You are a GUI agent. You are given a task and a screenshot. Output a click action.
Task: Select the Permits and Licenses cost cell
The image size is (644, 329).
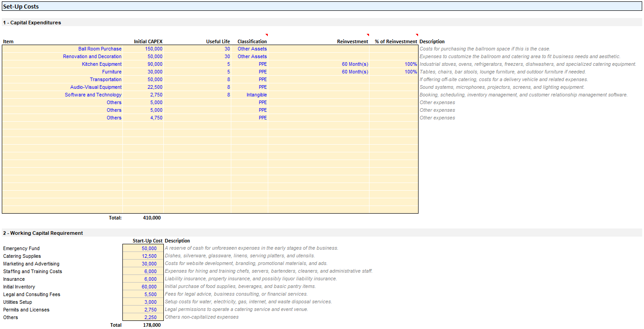tap(150, 310)
